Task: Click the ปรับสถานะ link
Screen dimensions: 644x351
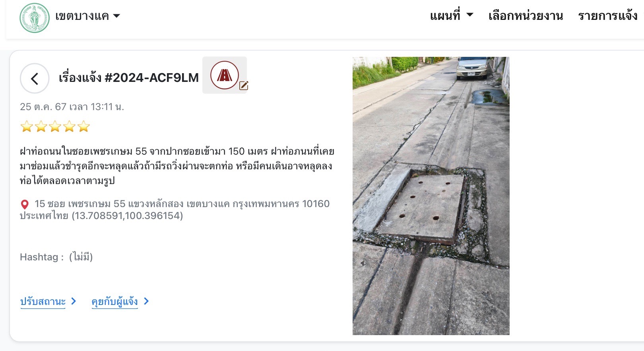Action: [x=43, y=301]
